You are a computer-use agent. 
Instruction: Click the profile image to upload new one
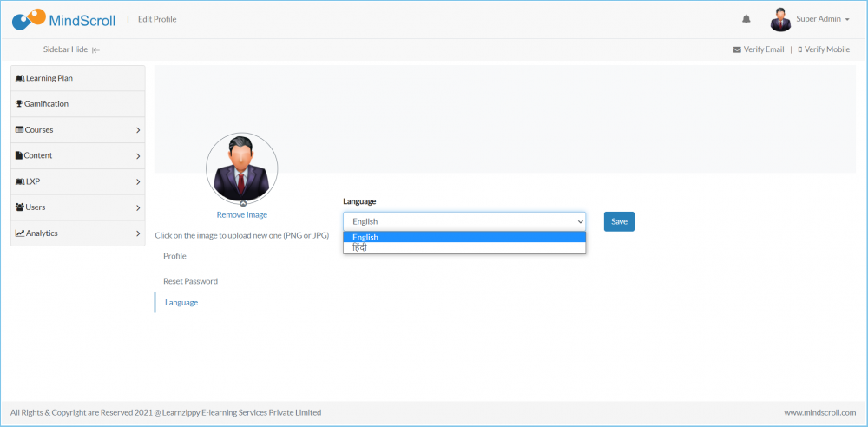[242, 168]
